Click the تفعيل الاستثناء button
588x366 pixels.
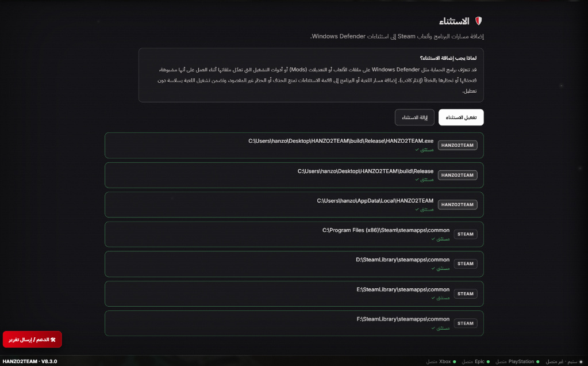click(x=461, y=117)
